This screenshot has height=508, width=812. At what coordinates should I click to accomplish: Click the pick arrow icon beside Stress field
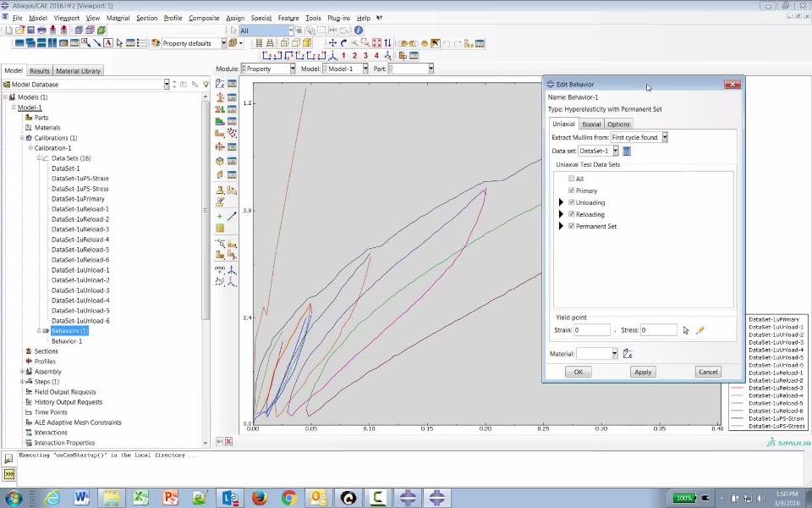point(686,330)
